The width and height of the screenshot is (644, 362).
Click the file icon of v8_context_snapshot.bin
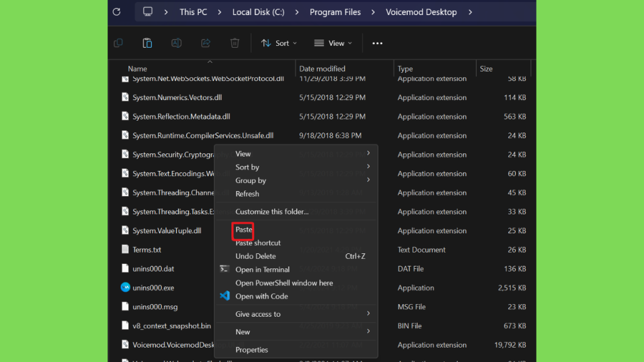click(125, 326)
